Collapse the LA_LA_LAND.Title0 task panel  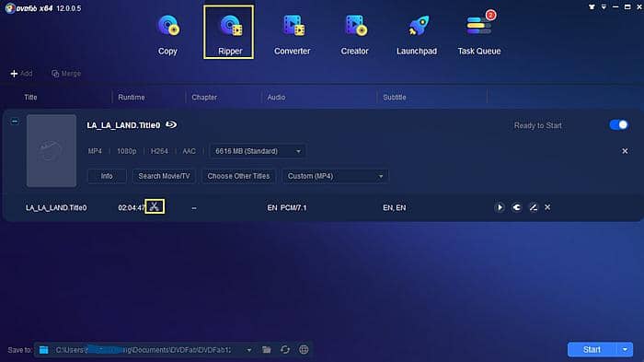pyautogui.click(x=15, y=122)
